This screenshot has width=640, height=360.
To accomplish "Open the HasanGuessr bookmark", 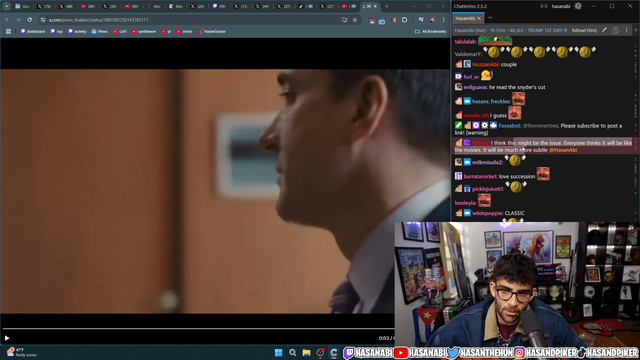I will 212,31.
